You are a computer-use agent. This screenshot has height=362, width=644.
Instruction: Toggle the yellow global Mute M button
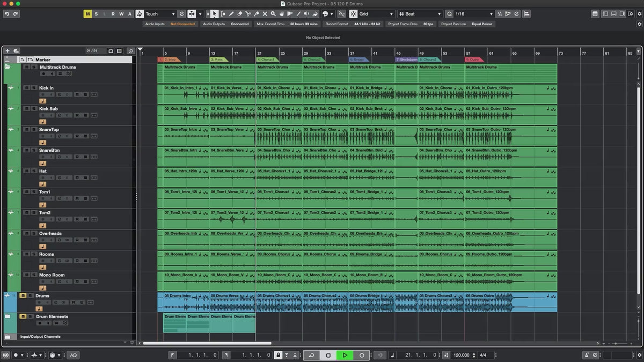(x=87, y=14)
